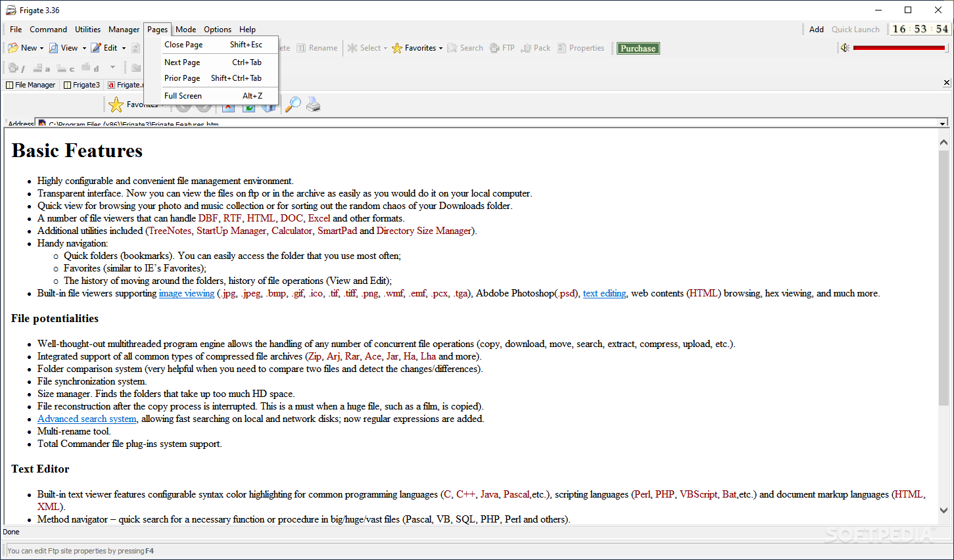Click the 'Multi-rename tool.' list item
The height and width of the screenshot is (560, 954).
click(x=74, y=431)
